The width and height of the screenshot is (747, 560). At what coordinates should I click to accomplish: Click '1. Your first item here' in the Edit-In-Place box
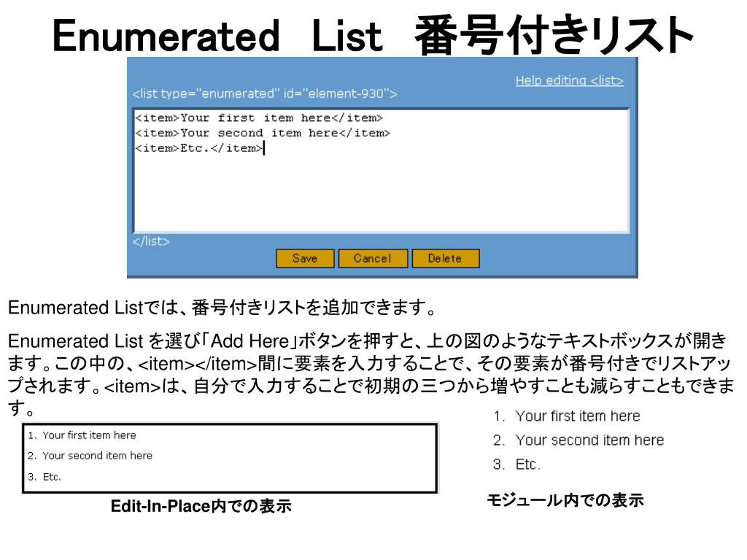pos(82,435)
